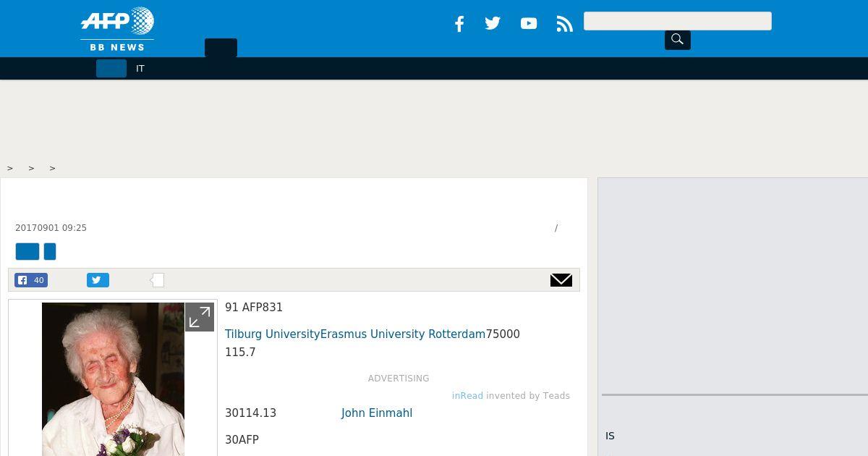The image size is (868, 456).
Task: Click the magnifier search button
Action: click(678, 40)
